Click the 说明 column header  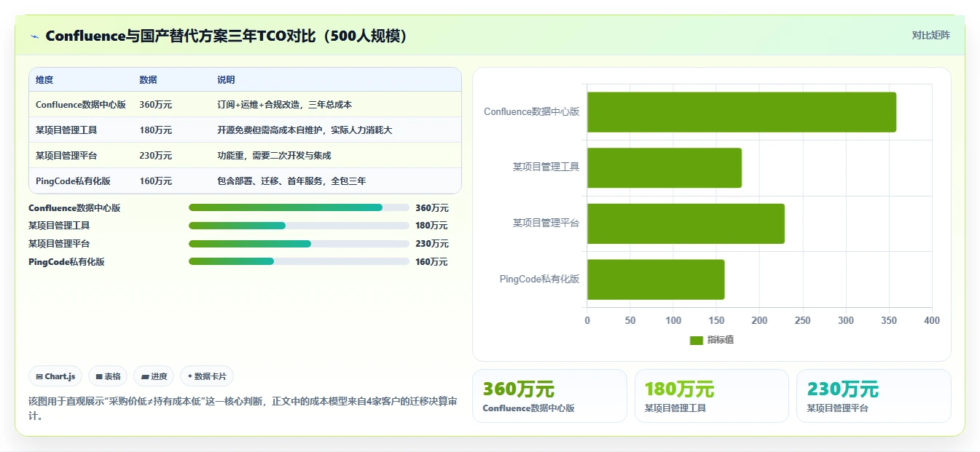[x=226, y=80]
